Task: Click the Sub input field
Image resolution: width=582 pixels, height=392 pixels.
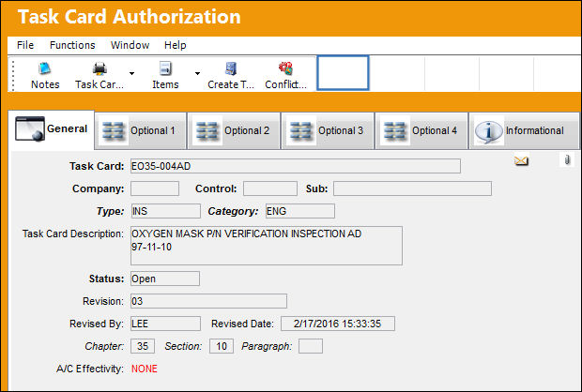Action: (412, 188)
